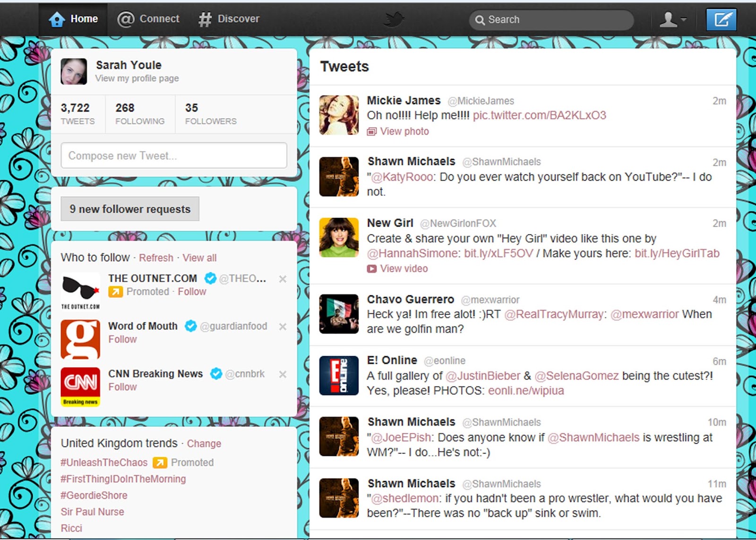Click the search magnifier icon

click(x=480, y=20)
